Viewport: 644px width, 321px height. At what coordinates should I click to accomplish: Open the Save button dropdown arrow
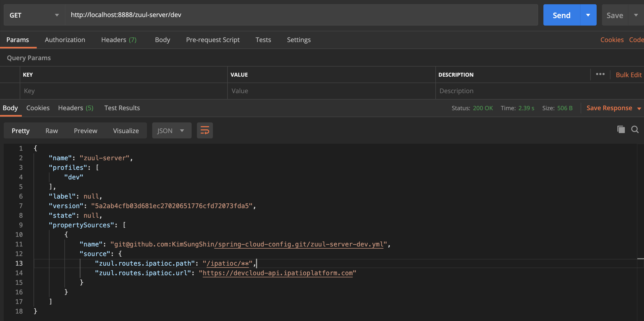(636, 15)
